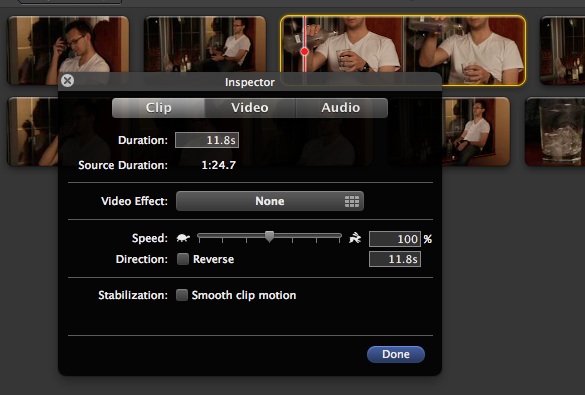
Task: Click the second frame of the selected pouring clip
Action: (x=464, y=50)
